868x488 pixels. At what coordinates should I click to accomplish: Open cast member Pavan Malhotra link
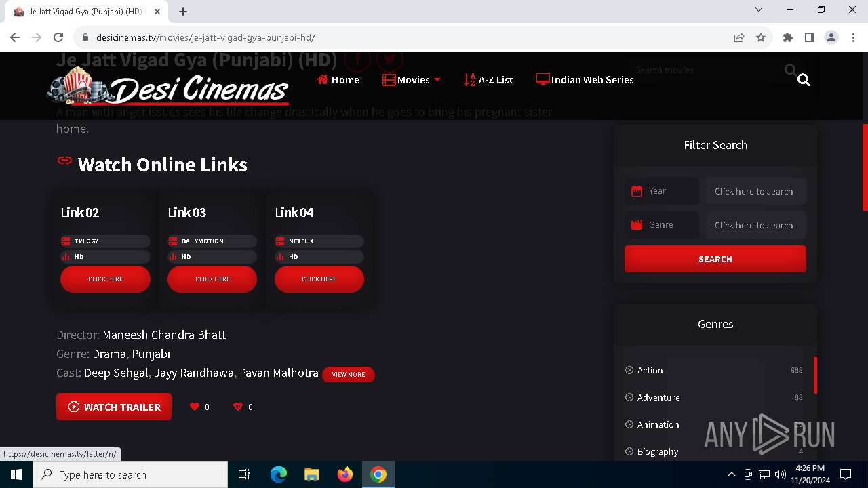pos(279,373)
